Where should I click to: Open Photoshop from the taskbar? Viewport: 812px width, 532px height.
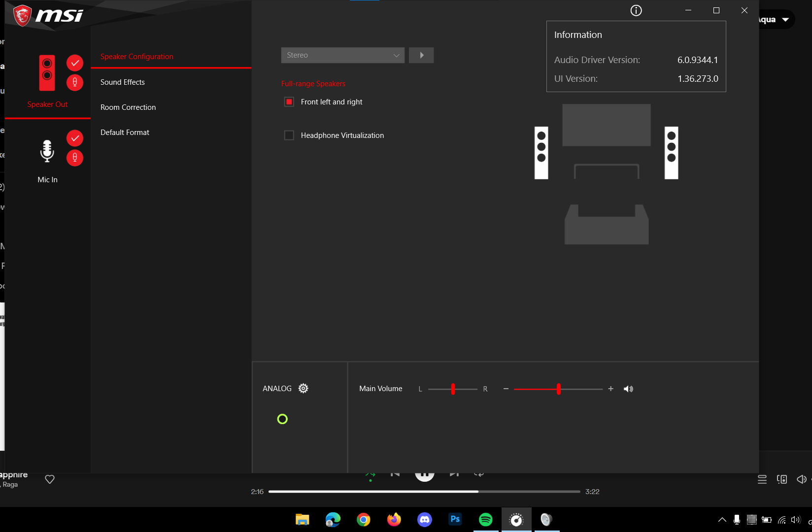(455, 520)
